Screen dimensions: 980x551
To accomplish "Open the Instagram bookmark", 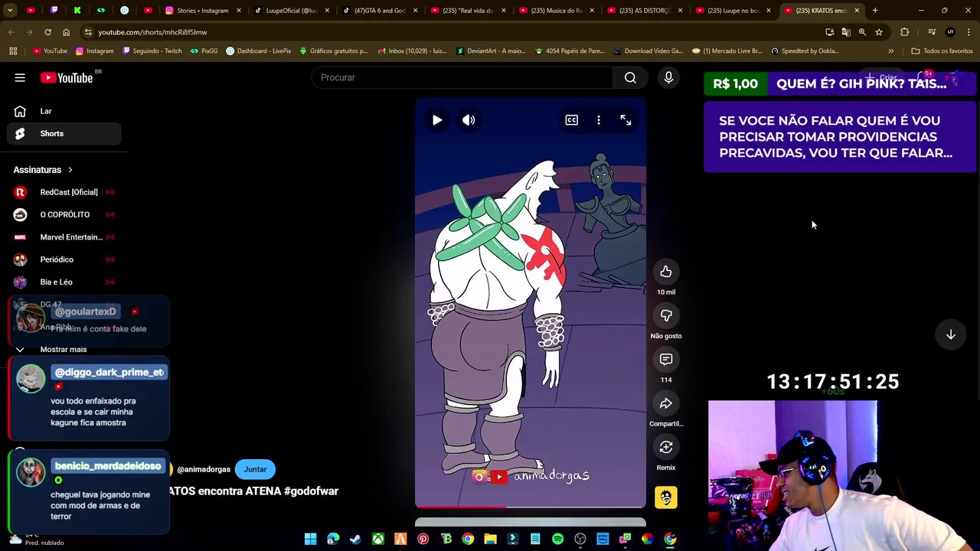I will [94, 51].
